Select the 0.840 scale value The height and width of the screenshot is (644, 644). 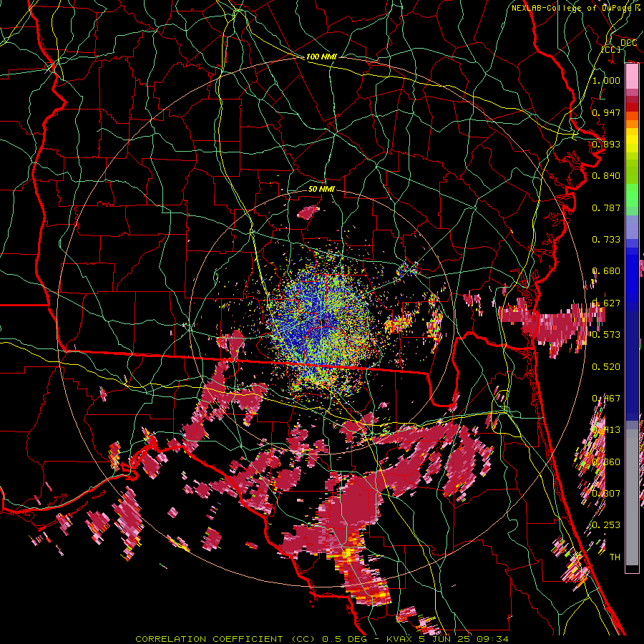pyautogui.click(x=606, y=176)
